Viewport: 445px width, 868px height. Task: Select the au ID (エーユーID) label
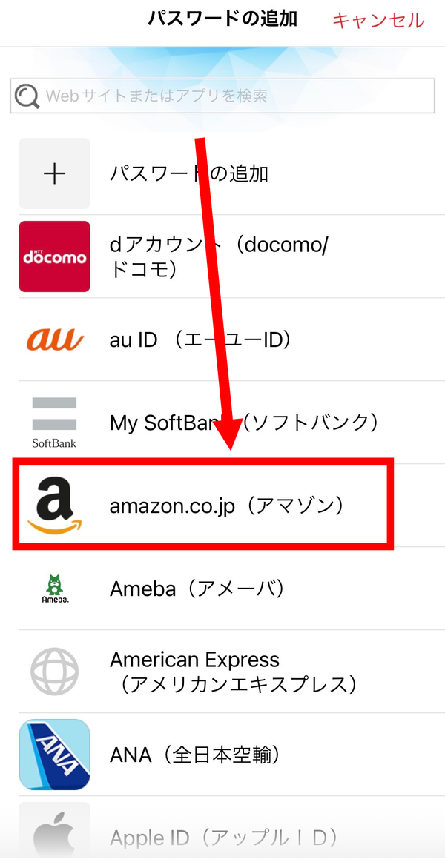(201, 339)
